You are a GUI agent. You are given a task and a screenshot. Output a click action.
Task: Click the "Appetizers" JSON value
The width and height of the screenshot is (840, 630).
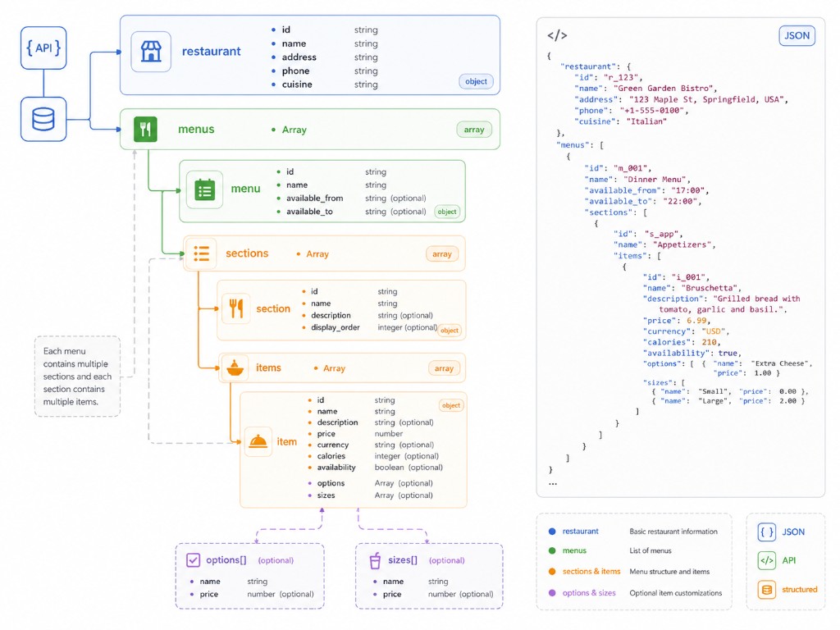(682, 244)
